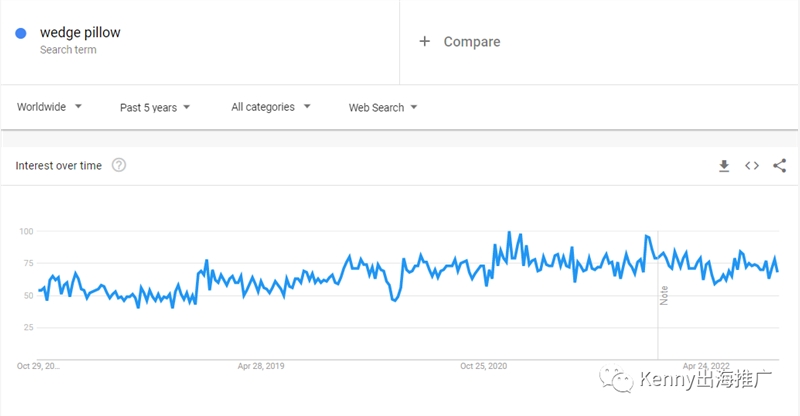
Task: Open the Interest over time help icon
Action: (x=119, y=165)
